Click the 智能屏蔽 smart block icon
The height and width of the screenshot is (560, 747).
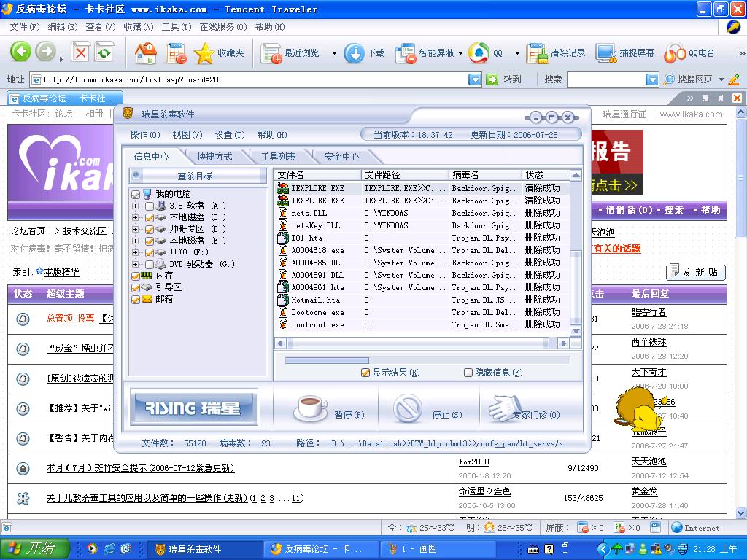click(x=406, y=53)
